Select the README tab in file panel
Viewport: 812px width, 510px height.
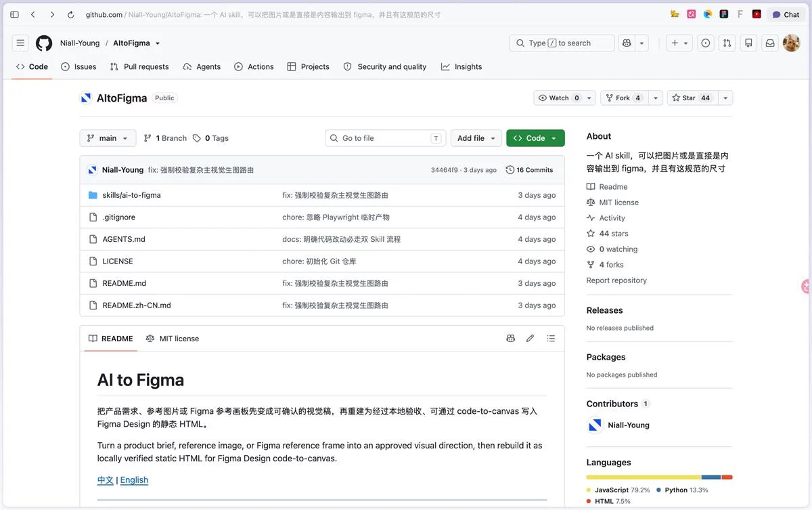(x=111, y=339)
